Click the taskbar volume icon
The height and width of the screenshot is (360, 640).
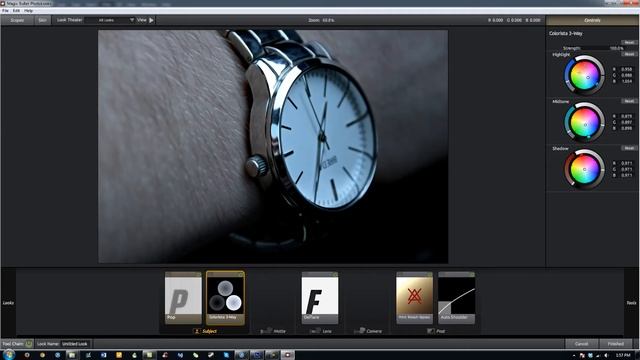tap(607, 356)
